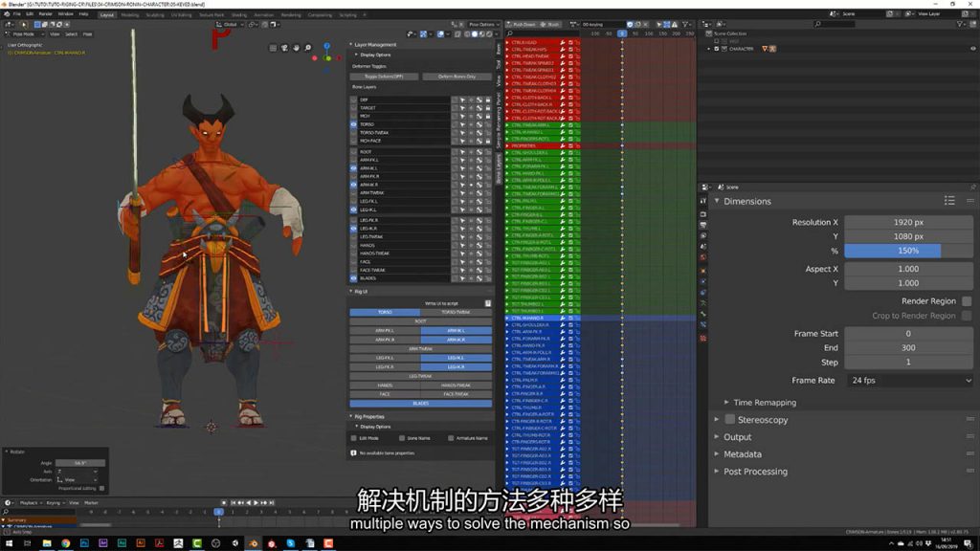980x551 pixels.
Task: Open File Explorer from Windows taskbar
Action: click(47, 543)
